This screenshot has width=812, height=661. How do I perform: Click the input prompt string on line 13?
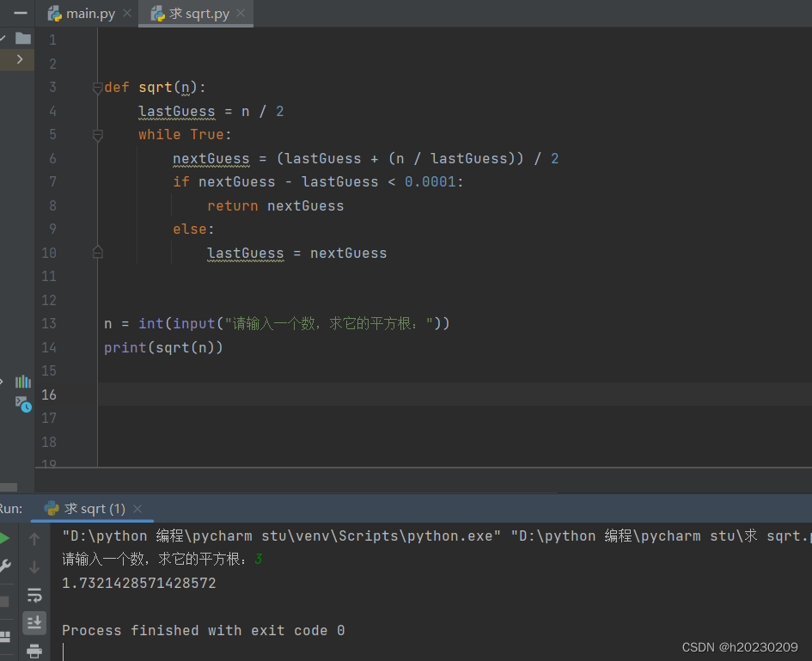[329, 324]
